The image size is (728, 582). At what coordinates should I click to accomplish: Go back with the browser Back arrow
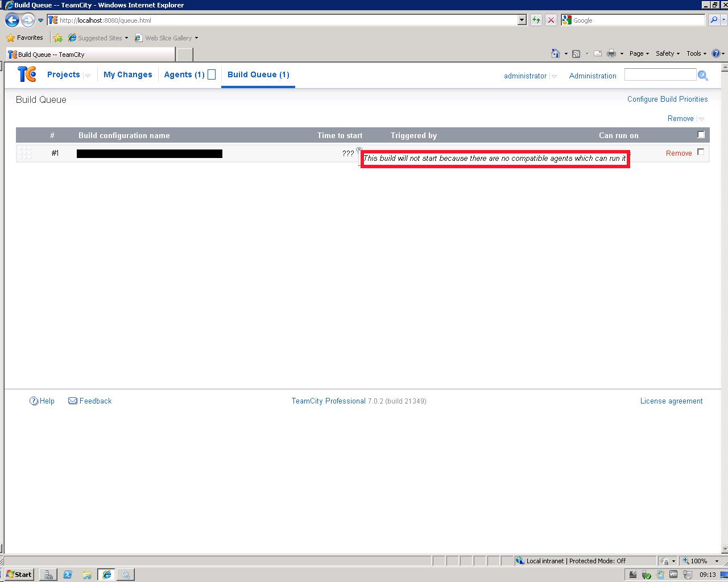12,20
